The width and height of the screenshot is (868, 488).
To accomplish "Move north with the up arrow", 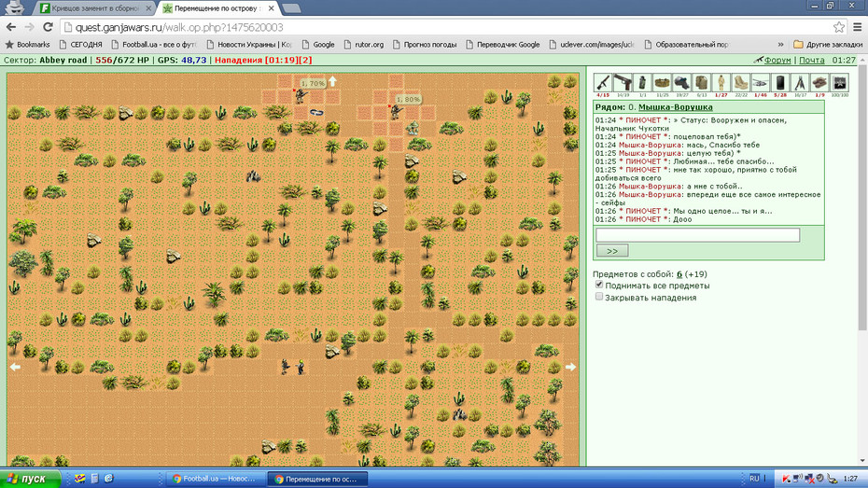I will click(332, 81).
